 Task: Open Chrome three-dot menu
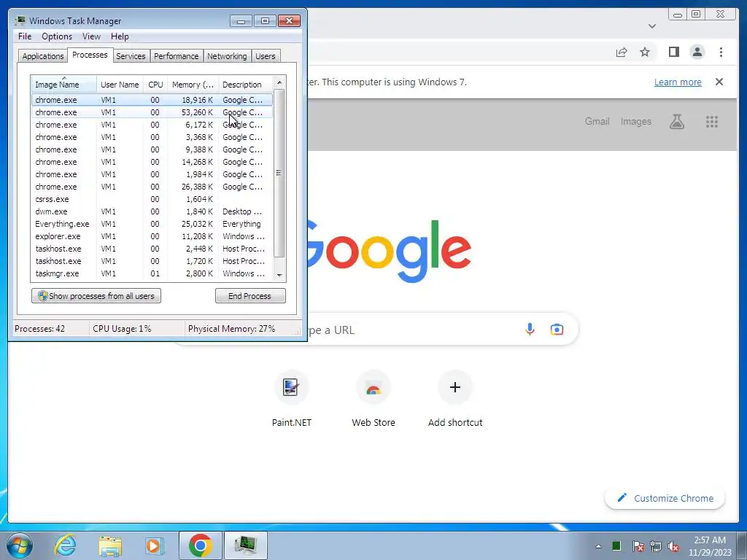(721, 52)
